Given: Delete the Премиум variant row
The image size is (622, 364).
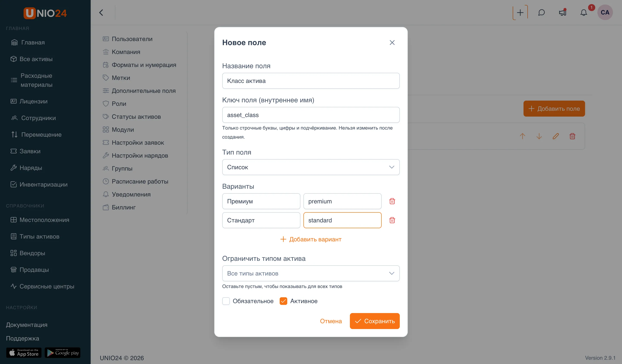Looking at the screenshot, I should 392,201.
